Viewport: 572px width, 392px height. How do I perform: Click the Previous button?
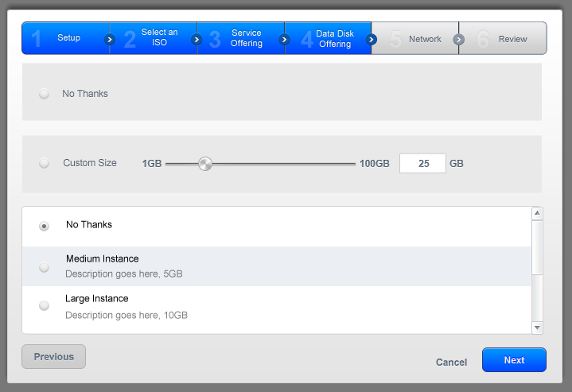tap(53, 357)
